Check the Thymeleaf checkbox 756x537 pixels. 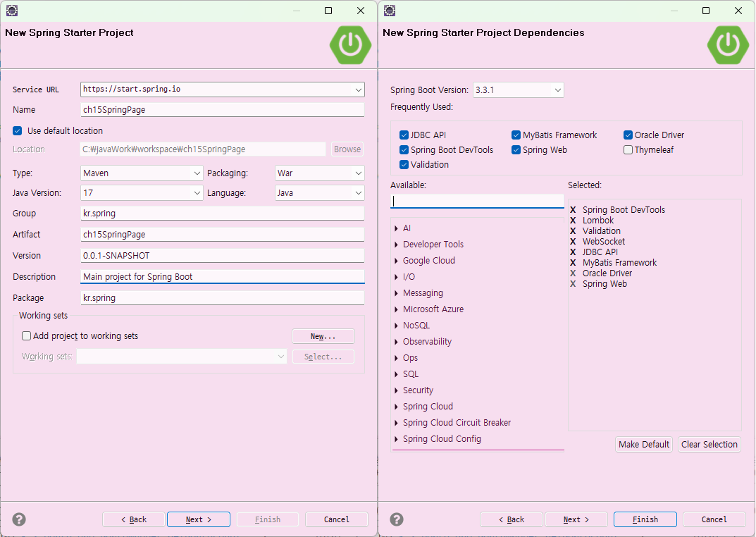coord(628,150)
